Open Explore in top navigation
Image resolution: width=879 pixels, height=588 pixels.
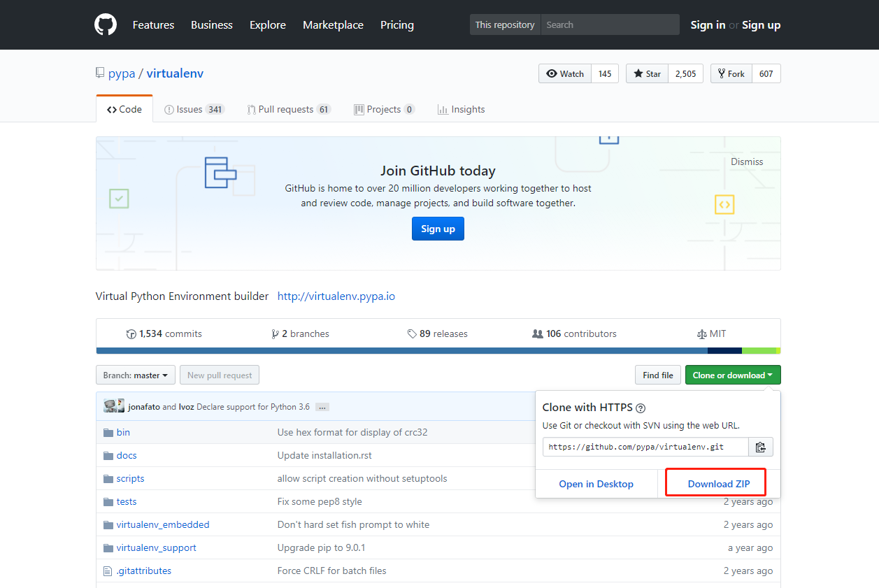(x=268, y=25)
